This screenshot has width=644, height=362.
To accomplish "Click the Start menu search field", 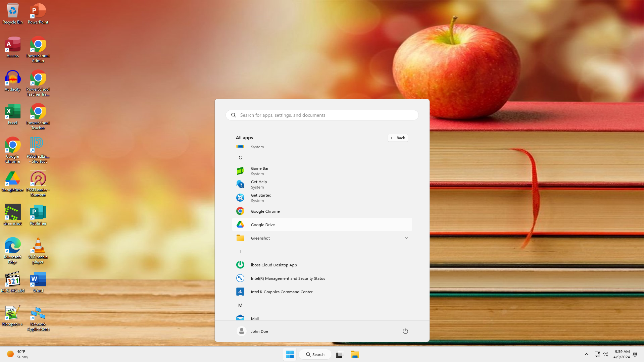I will pyautogui.click(x=322, y=115).
